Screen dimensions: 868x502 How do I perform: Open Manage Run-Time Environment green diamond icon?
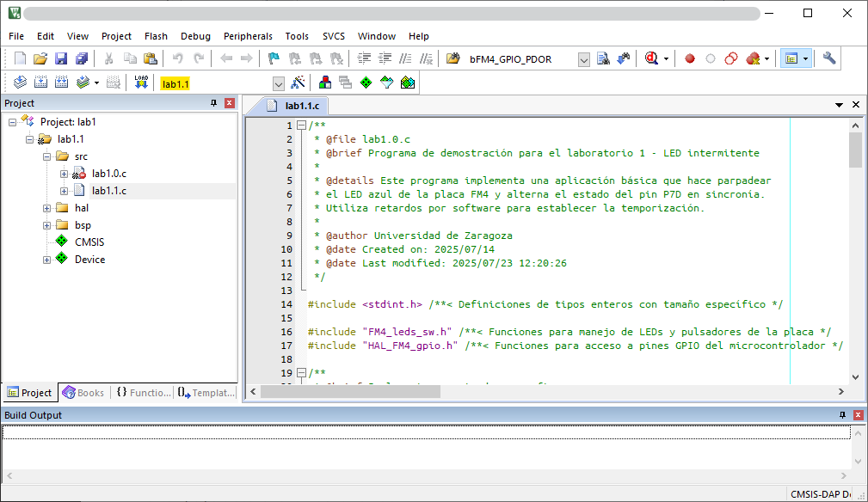pyautogui.click(x=366, y=83)
